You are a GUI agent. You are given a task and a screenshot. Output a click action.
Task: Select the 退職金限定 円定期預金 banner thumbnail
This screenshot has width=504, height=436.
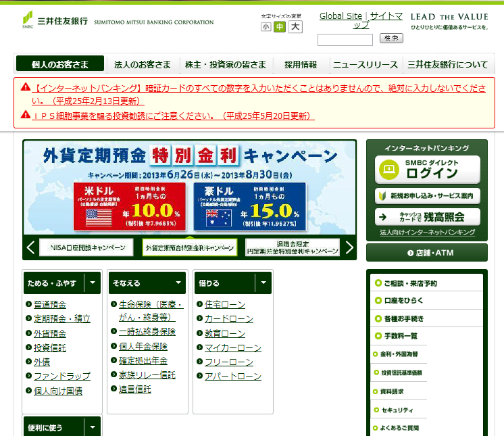click(293, 247)
